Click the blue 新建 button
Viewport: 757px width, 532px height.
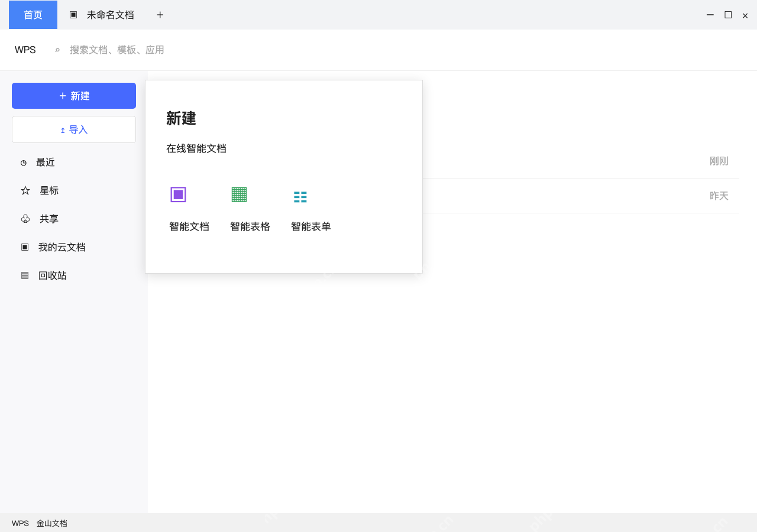coord(74,96)
